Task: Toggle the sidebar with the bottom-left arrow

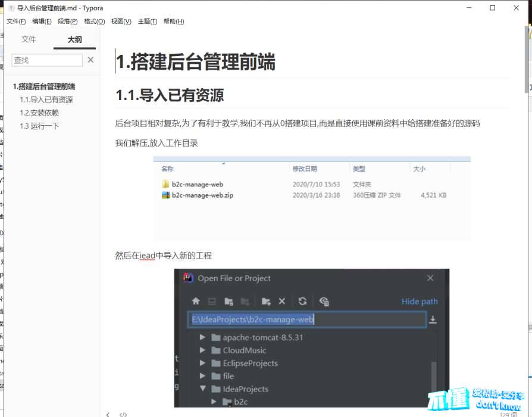Action: (x=107, y=414)
